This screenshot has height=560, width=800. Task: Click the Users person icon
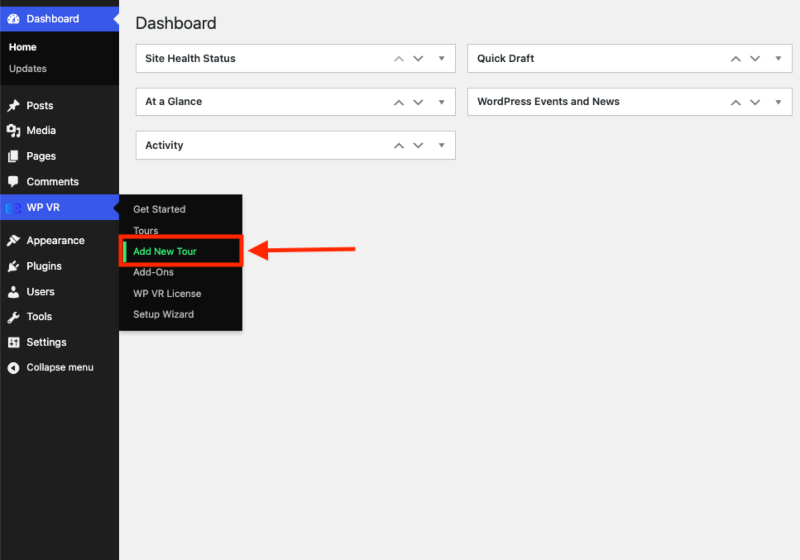13,292
